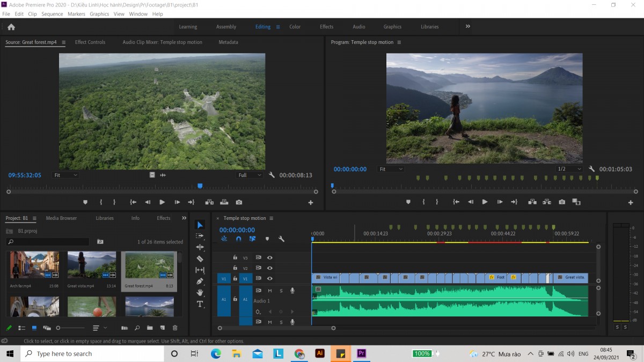644x362 pixels.
Task: Open the Source monitor Fit zoom dropdown
Action: (x=66, y=175)
